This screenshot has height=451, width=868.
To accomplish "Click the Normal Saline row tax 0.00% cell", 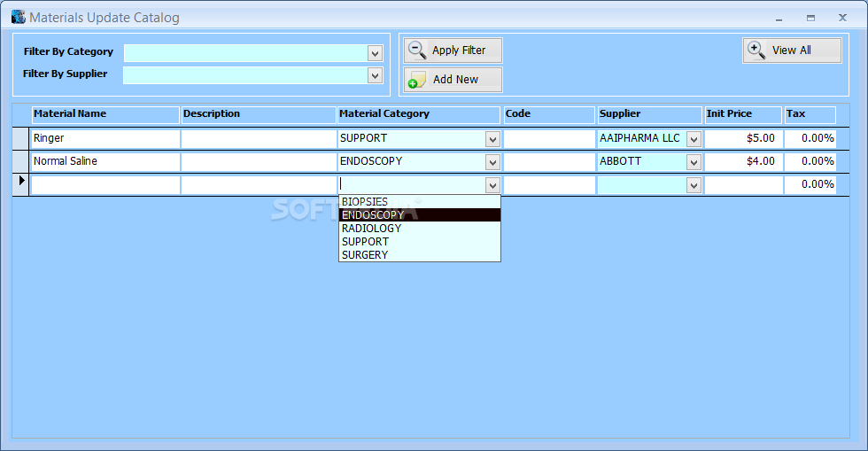I will tap(810, 162).
